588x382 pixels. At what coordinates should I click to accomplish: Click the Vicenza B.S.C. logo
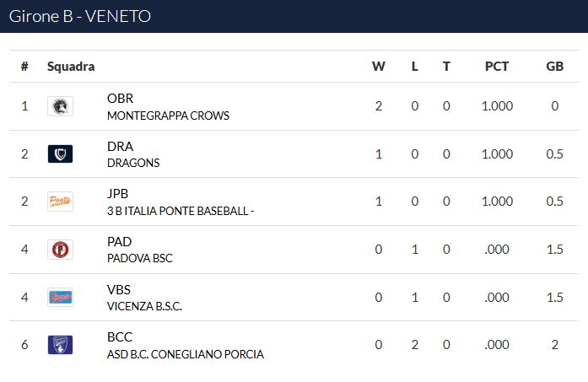coord(60,298)
